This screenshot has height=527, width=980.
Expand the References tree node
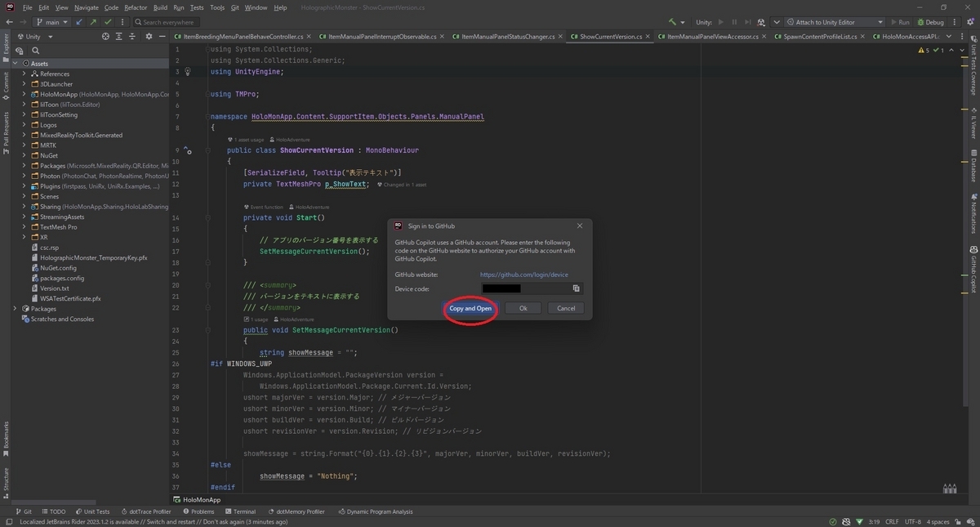(x=24, y=74)
